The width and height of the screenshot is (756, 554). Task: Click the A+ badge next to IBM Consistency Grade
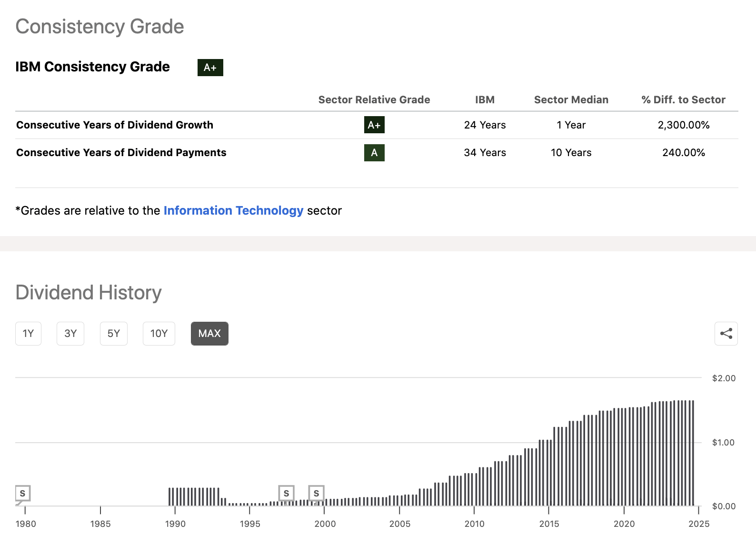coord(210,68)
